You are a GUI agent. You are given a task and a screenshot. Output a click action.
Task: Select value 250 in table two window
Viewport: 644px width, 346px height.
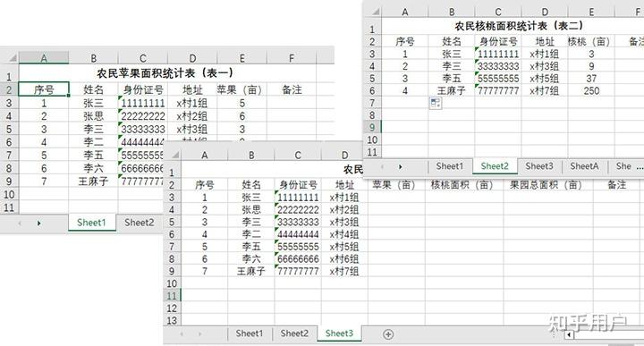pyautogui.click(x=591, y=90)
